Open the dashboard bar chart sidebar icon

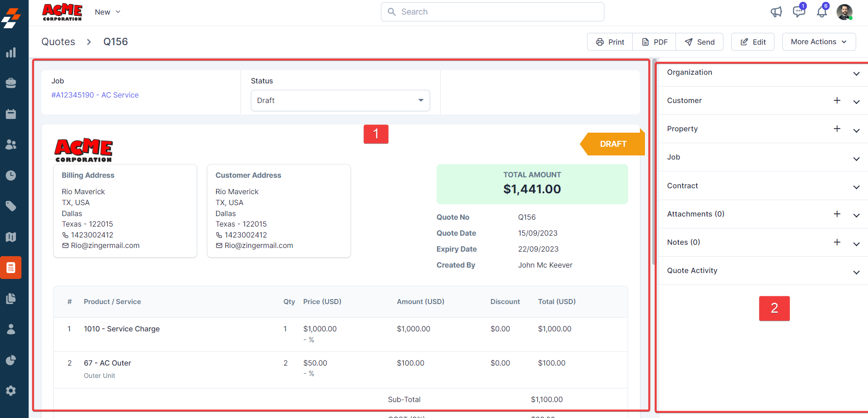(x=11, y=53)
